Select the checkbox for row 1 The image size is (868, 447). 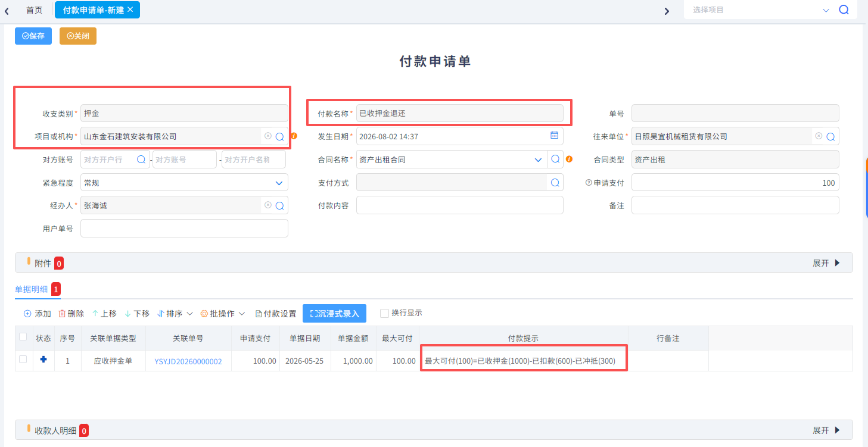coord(23,360)
